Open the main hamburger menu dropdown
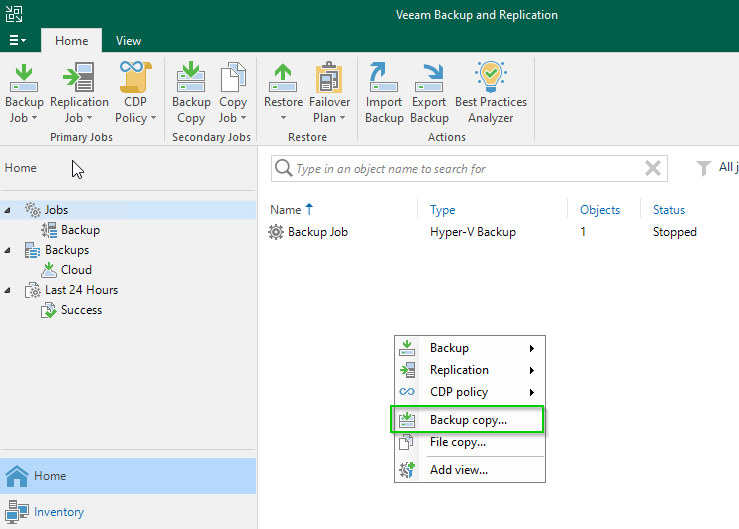The image size is (739, 529). click(x=17, y=41)
